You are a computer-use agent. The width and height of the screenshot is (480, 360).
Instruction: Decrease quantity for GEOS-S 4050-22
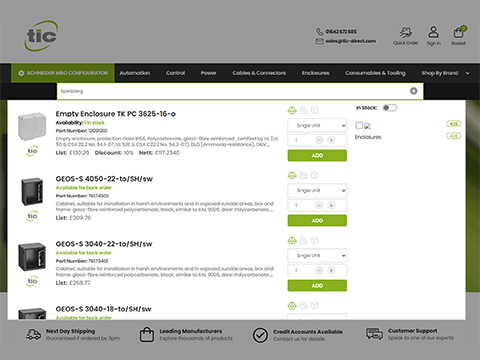319,205
